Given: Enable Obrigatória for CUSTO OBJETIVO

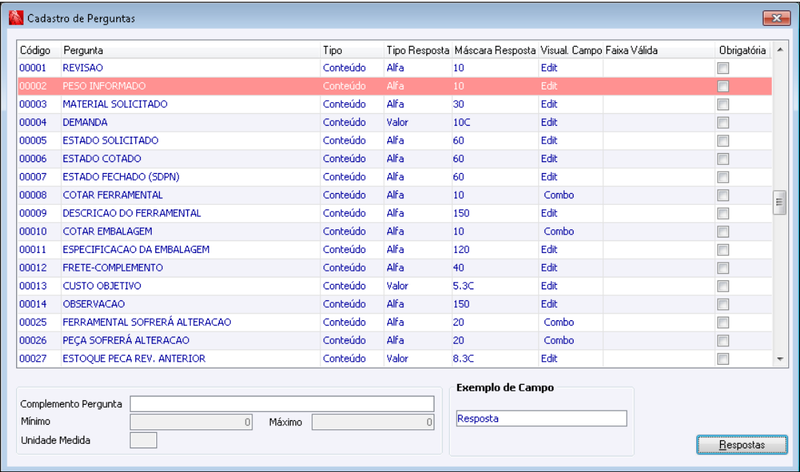Looking at the screenshot, I should coord(722,286).
